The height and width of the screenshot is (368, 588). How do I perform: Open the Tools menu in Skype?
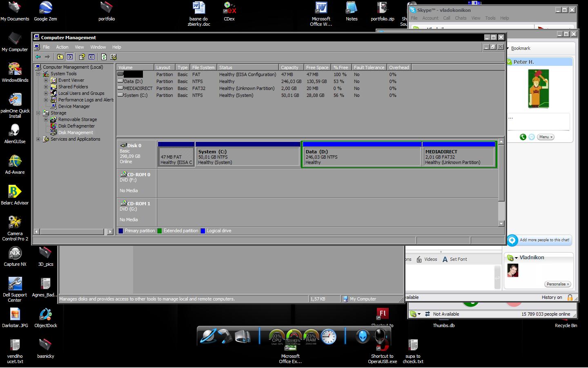point(490,18)
